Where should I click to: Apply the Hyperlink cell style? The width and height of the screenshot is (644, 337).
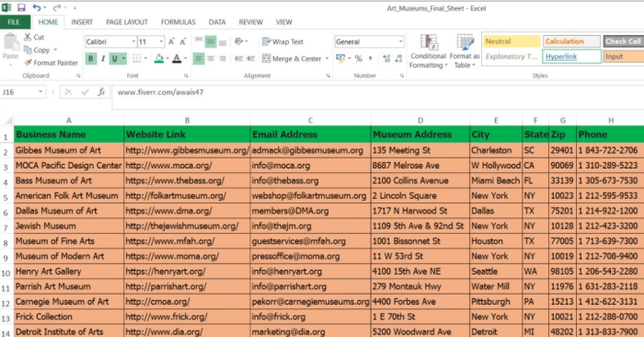571,56
